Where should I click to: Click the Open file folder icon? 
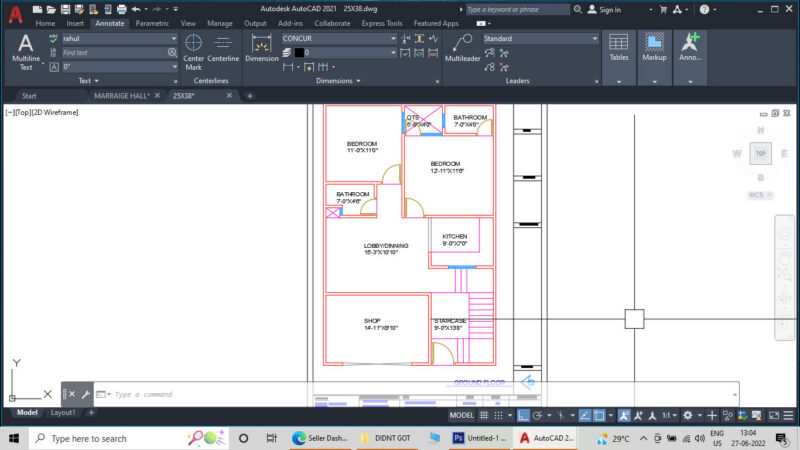tap(51, 9)
